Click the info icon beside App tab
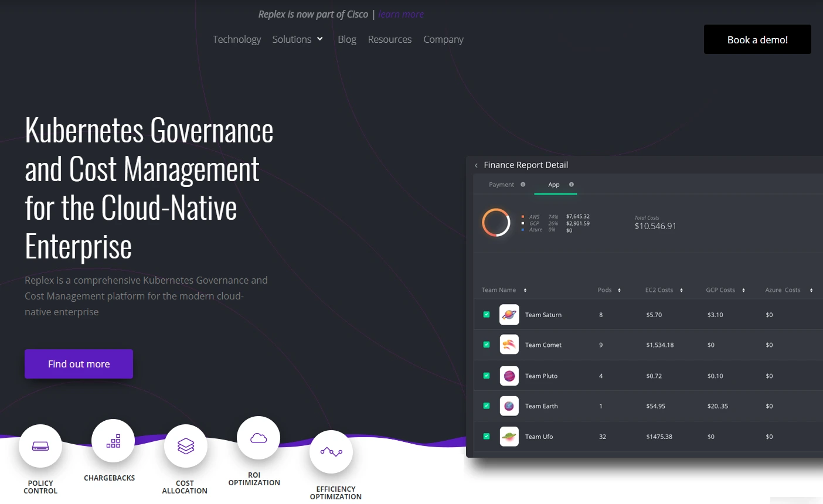 click(572, 184)
